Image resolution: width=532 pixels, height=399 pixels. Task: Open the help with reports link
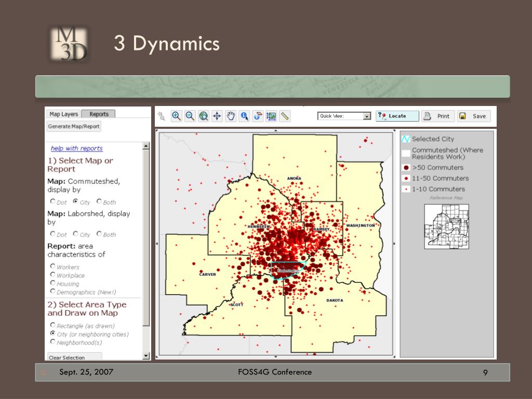coord(77,148)
